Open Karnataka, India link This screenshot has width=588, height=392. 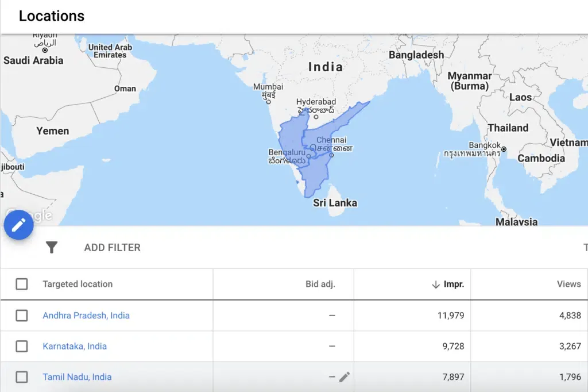tap(75, 346)
